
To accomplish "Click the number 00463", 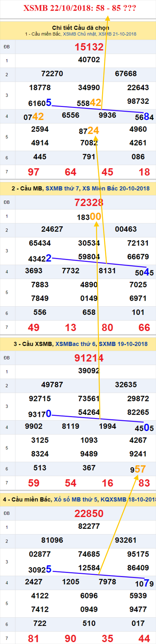I will [x=126, y=229].
